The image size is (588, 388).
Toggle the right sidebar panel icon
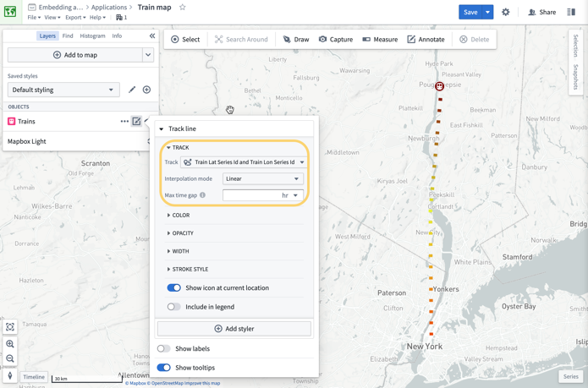571,12
